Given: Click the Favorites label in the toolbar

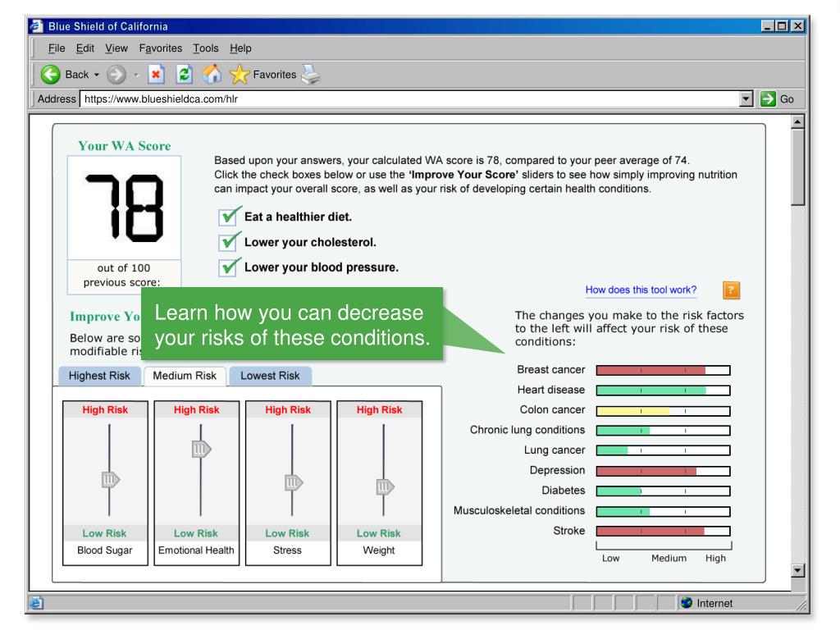Looking at the screenshot, I should pos(274,75).
